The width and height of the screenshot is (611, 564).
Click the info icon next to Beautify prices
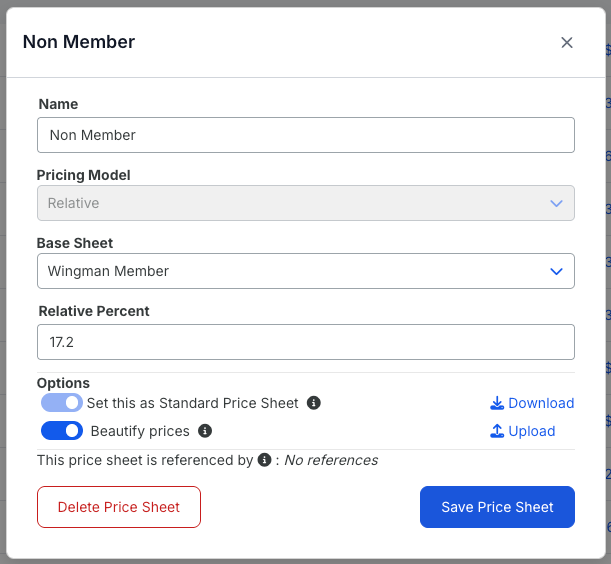pos(205,431)
